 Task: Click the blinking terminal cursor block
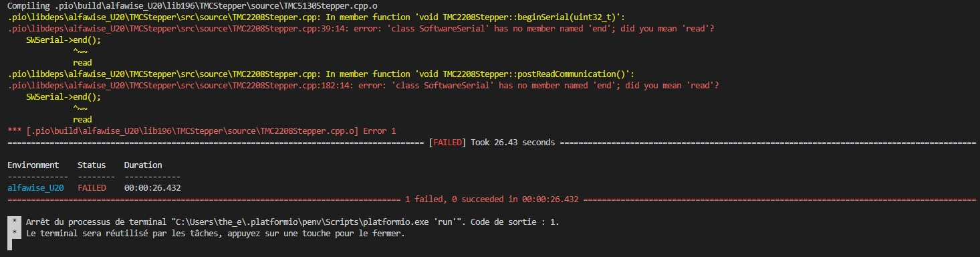click(9, 246)
